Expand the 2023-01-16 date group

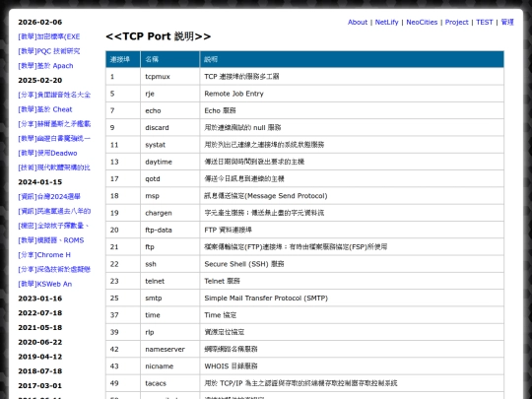(x=40, y=299)
